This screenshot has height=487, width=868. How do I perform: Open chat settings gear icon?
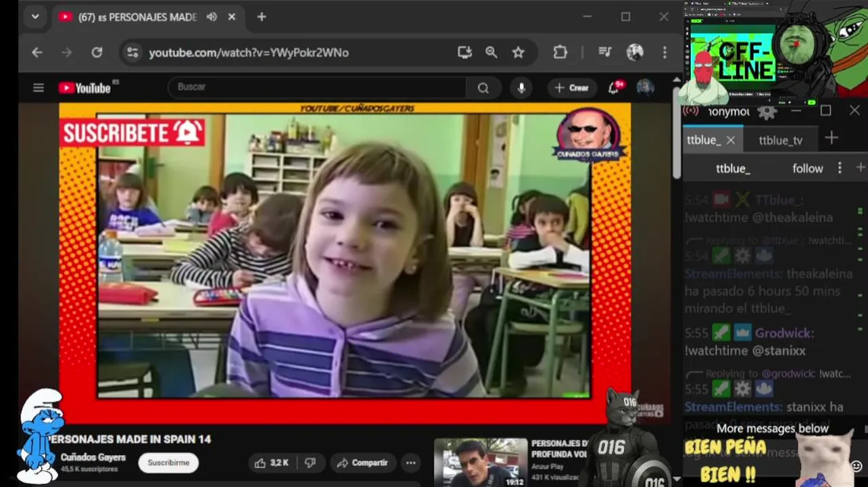click(x=767, y=112)
